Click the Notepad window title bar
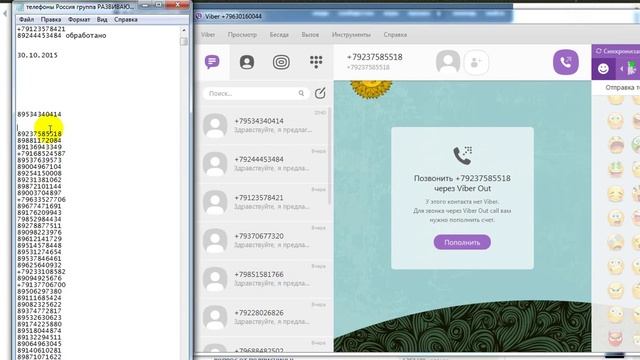This screenshot has width=640, height=360. point(80,7)
